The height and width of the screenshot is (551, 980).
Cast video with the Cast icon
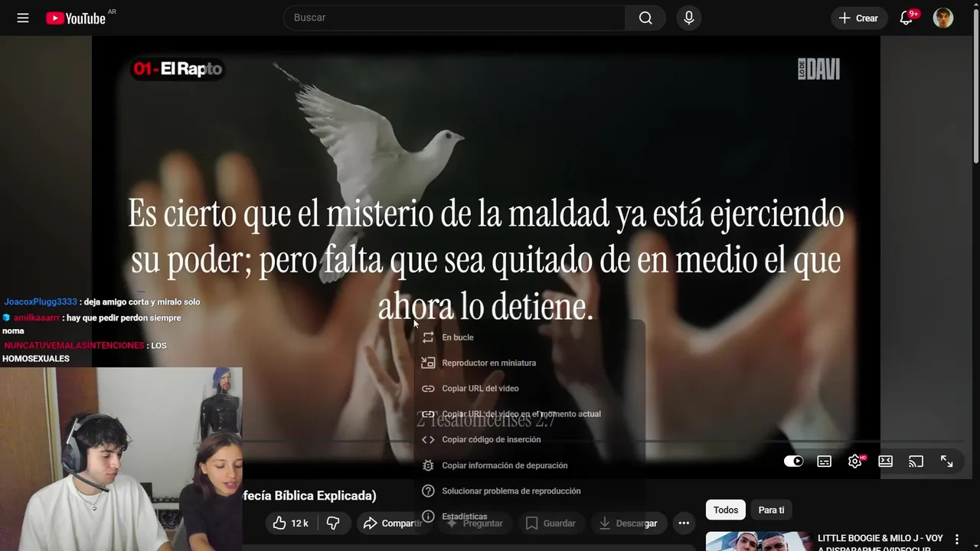tap(916, 461)
